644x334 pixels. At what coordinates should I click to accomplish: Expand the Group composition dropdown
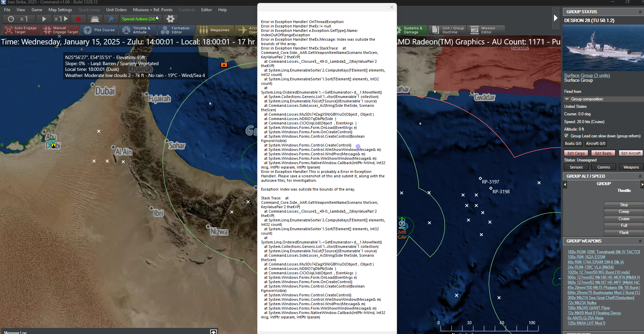[567, 99]
